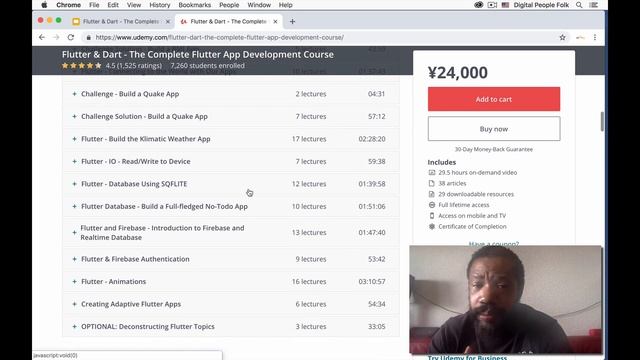Click the Add to cart button
640x360 pixels.
click(x=494, y=99)
